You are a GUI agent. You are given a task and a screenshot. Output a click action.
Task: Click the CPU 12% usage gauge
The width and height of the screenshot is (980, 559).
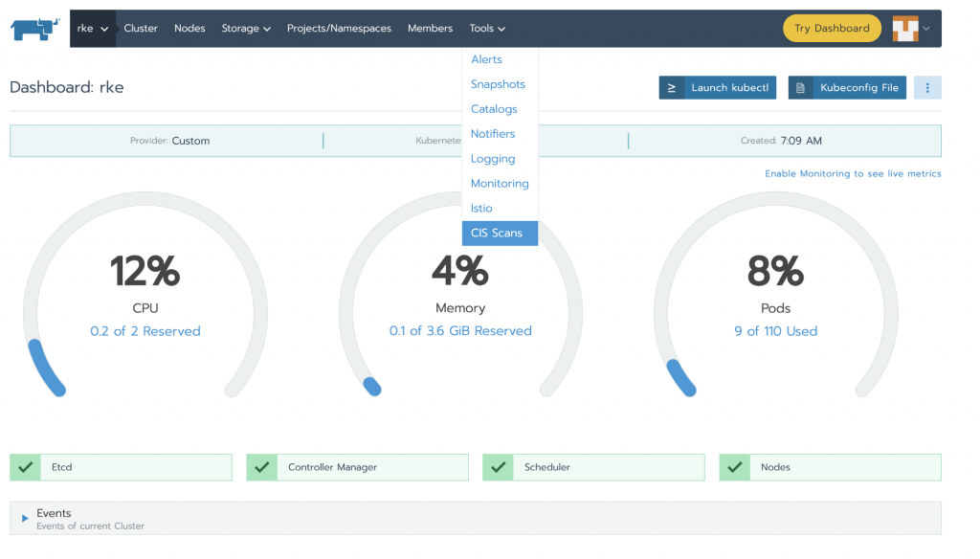click(145, 272)
